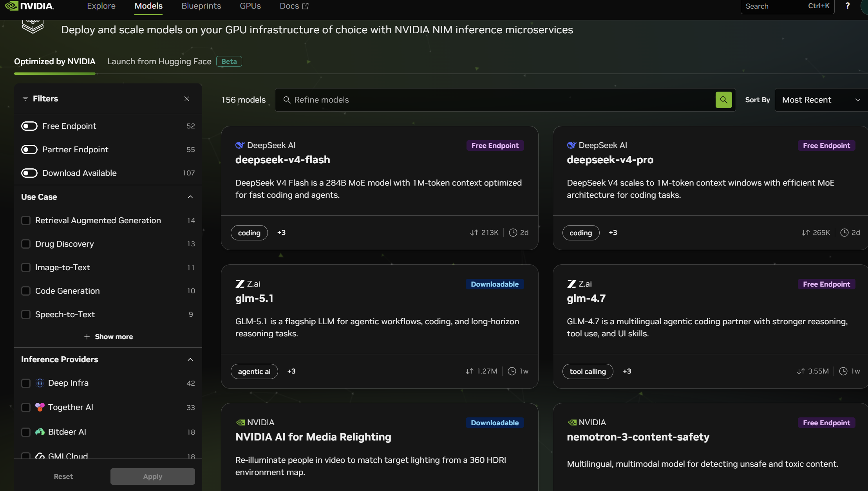The width and height of the screenshot is (868, 491).
Task: Click the green search magnifier button
Action: point(723,100)
